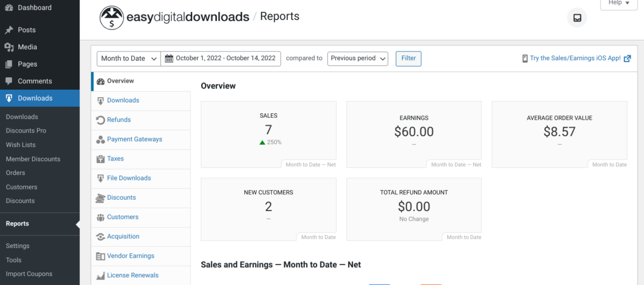The width and height of the screenshot is (644, 285).
Task: Open the Previous period comparison dropdown
Action: point(357,59)
